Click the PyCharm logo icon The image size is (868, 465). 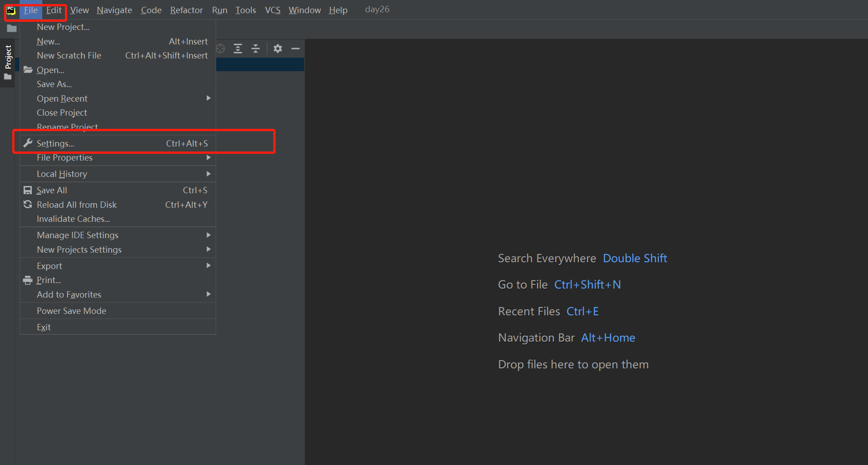(11, 10)
